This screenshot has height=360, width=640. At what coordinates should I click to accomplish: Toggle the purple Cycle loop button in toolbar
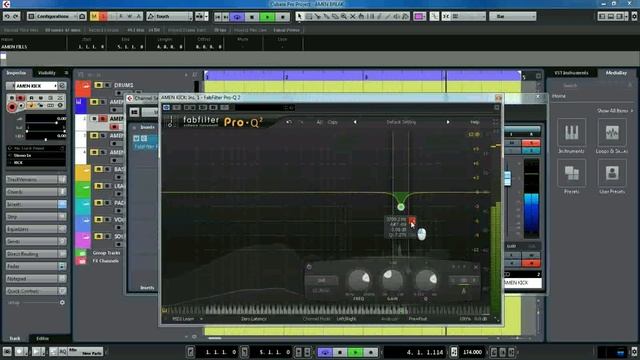(237, 17)
